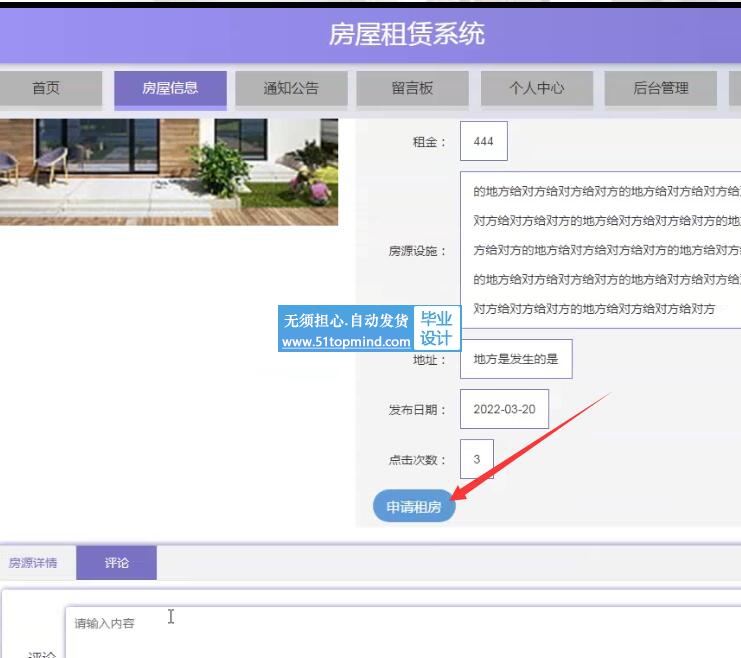
Task: Focus the 请输入内容 comment box
Action: [x=403, y=632]
